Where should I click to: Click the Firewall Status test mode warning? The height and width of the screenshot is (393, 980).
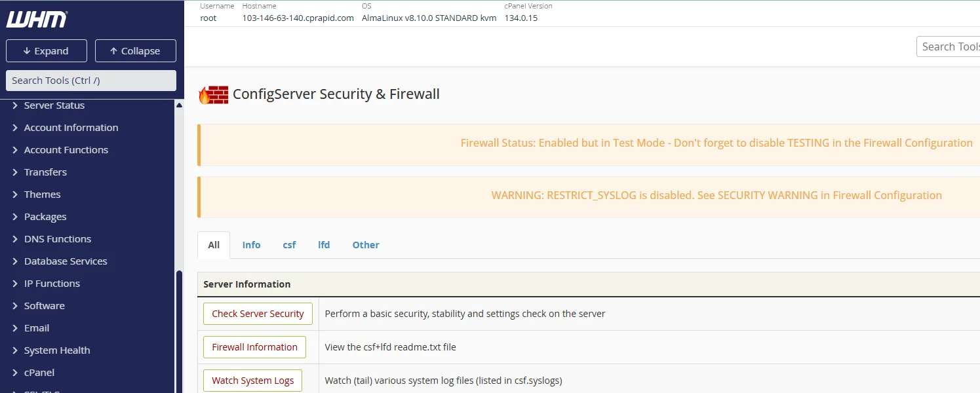(x=716, y=143)
